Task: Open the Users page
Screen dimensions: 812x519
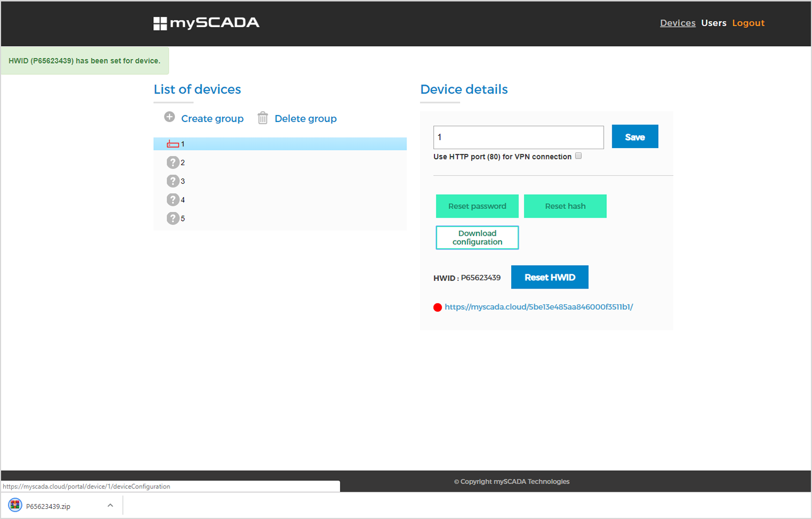Action: tap(714, 23)
